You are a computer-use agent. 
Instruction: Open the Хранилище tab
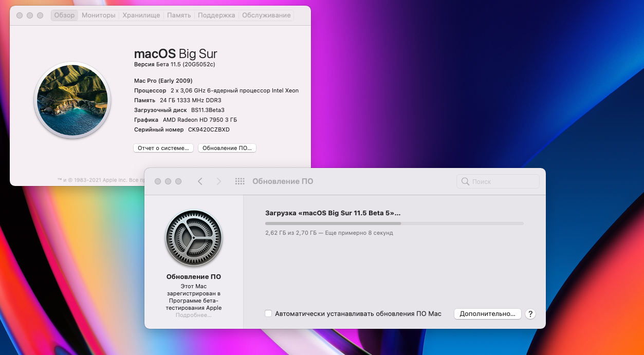pos(141,15)
